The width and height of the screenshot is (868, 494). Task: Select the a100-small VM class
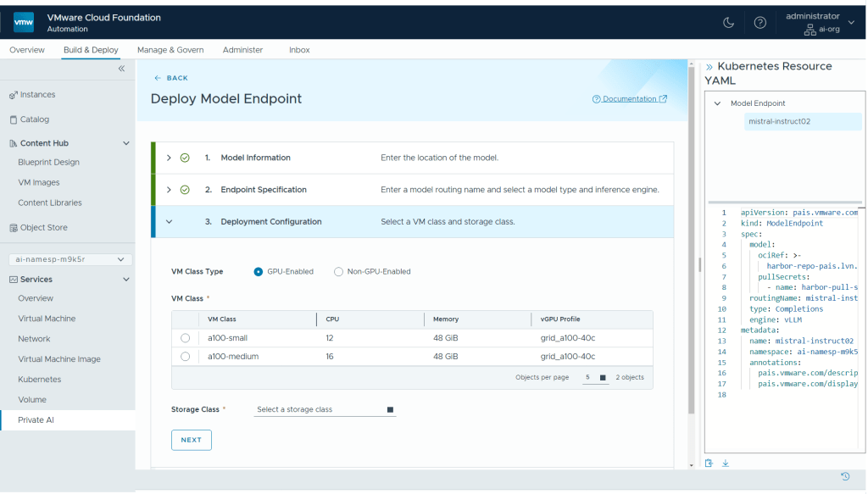pos(185,338)
